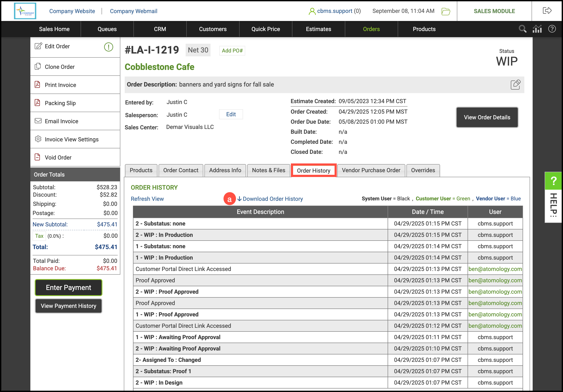The width and height of the screenshot is (563, 392).
Task: Download Order History link
Action: coord(272,199)
